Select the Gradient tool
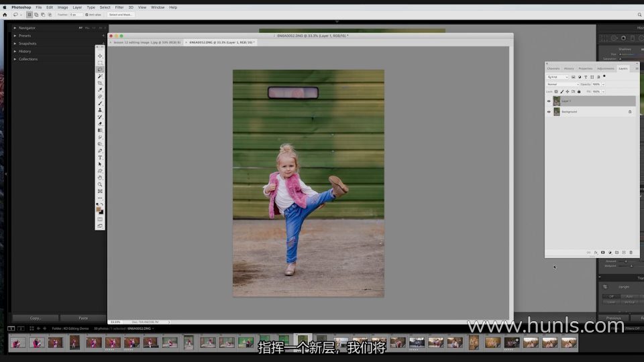Viewport: 644px width, 362px height. 100,131
